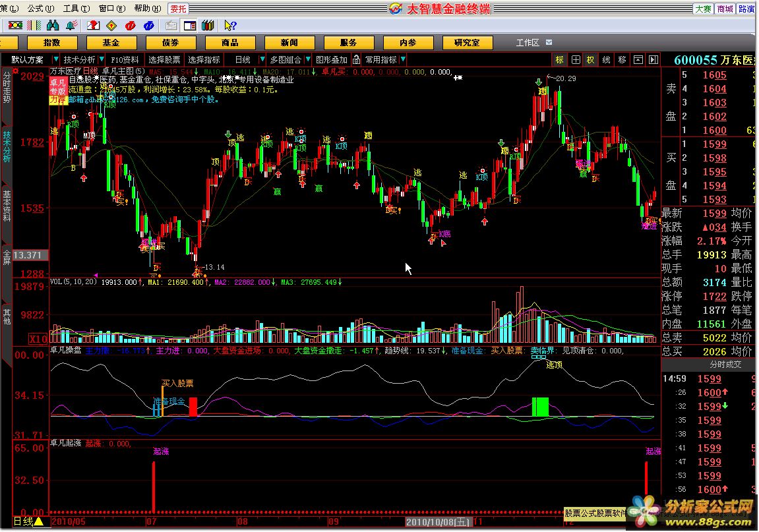This screenshot has height=532, width=759.
Task: Expand the 技术分析 dropdown arrow
Action: click(102, 59)
